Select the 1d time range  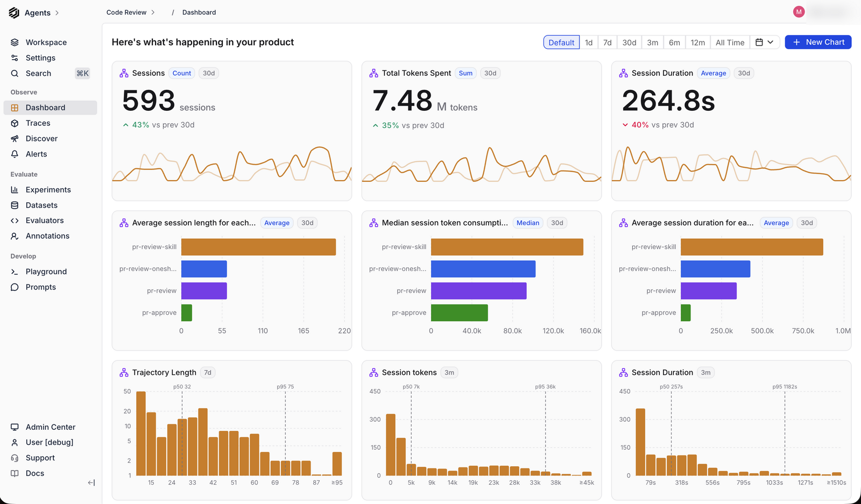pyautogui.click(x=589, y=42)
